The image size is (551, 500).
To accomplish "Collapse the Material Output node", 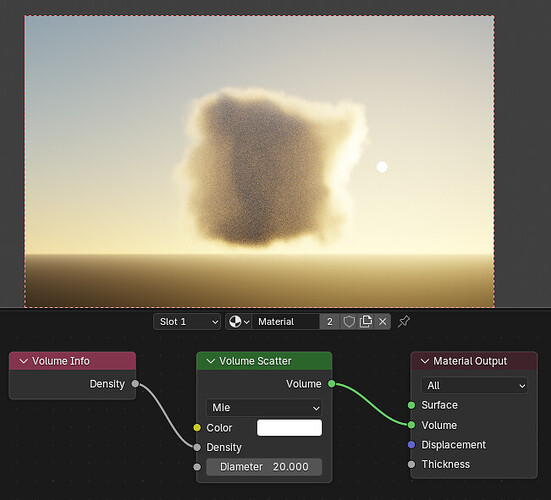I will (425, 361).
